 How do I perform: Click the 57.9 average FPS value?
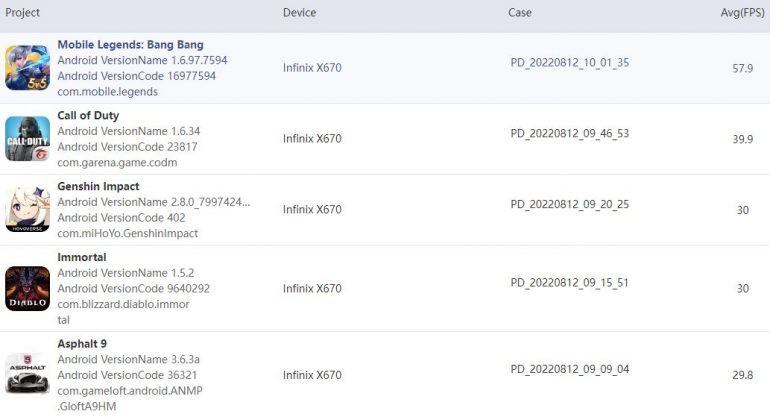pos(742,68)
